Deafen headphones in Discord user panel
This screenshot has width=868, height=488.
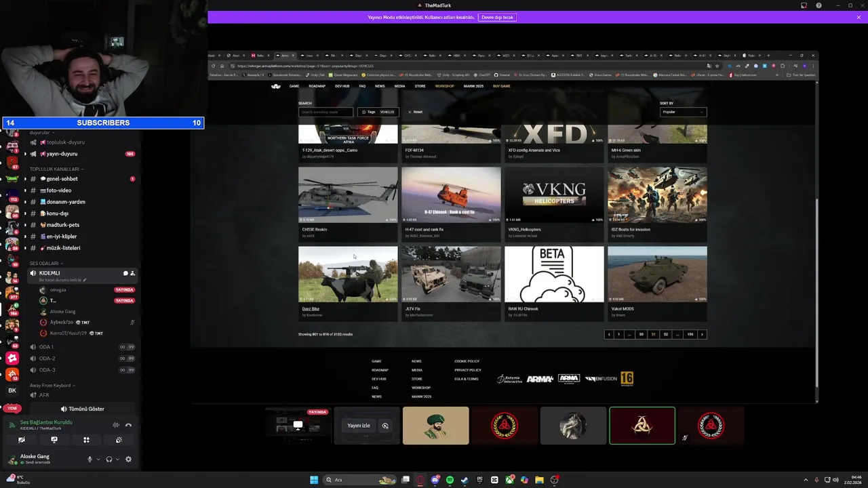tap(109, 459)
